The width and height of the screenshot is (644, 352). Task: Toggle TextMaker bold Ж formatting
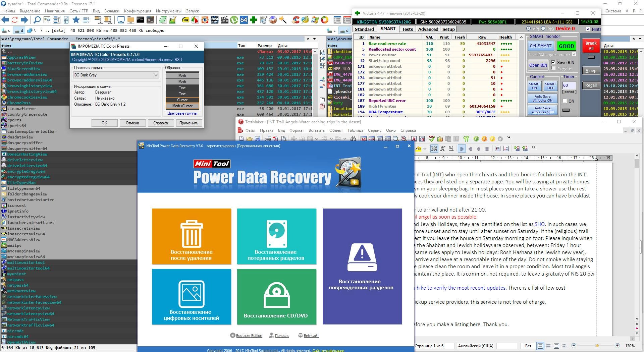[x=434, y=149]
